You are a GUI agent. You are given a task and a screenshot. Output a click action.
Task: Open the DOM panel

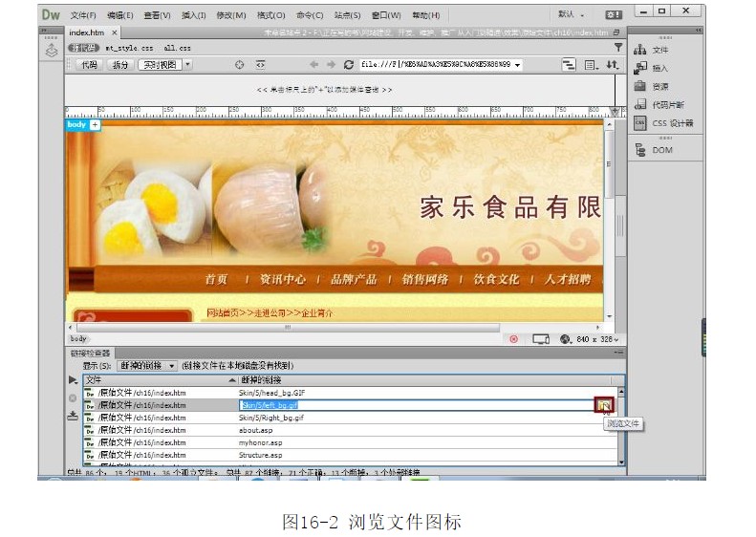661,150
